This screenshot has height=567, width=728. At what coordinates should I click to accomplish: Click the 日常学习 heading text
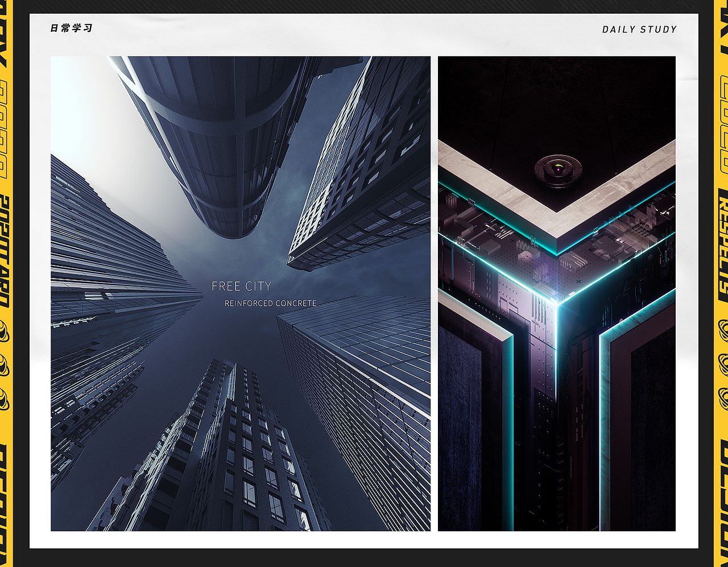pyautogui.click(x=71, y=28)
